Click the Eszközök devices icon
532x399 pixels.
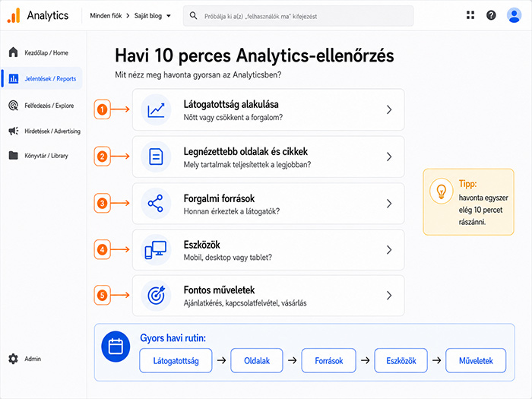pos(156,250)
